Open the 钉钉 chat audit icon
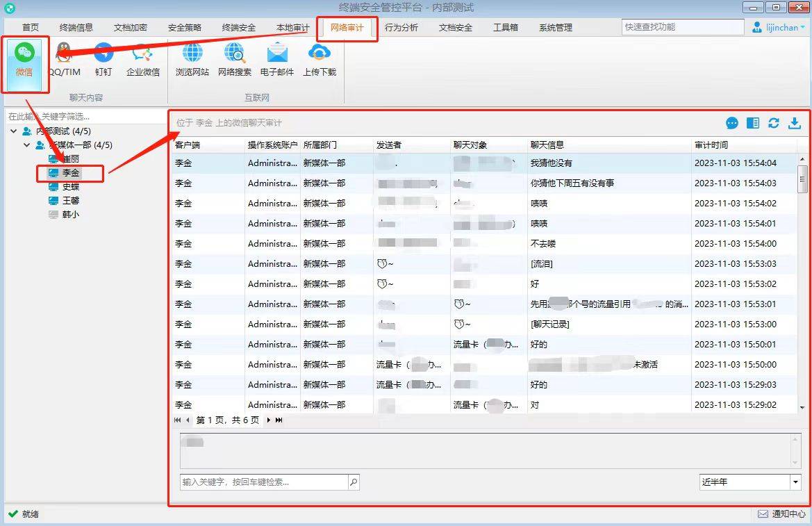Image resolution: width=812 pixels, height=526 pixels. tap(103, 60)
